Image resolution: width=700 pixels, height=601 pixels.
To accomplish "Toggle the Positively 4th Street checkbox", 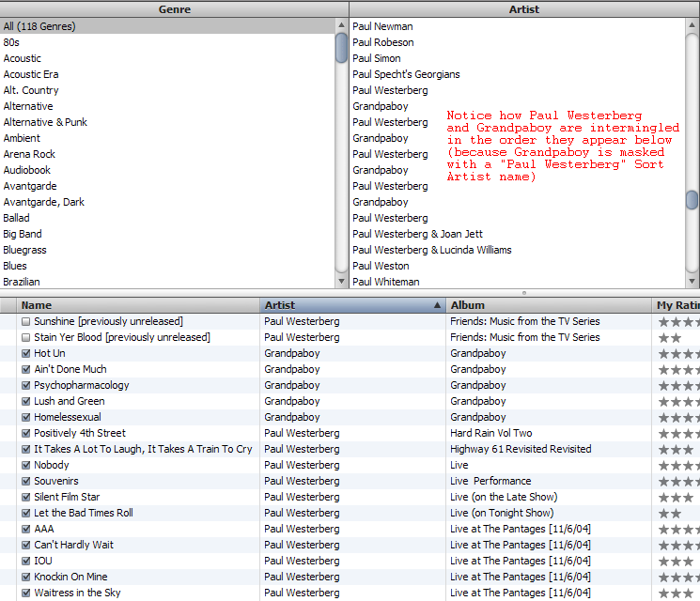I will [x=26, y=433].
